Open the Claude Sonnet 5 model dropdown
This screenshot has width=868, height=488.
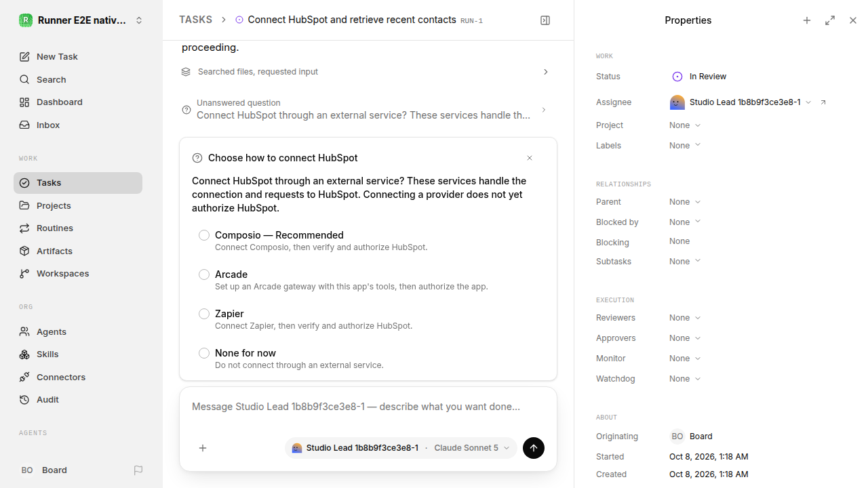click(472, 448)
